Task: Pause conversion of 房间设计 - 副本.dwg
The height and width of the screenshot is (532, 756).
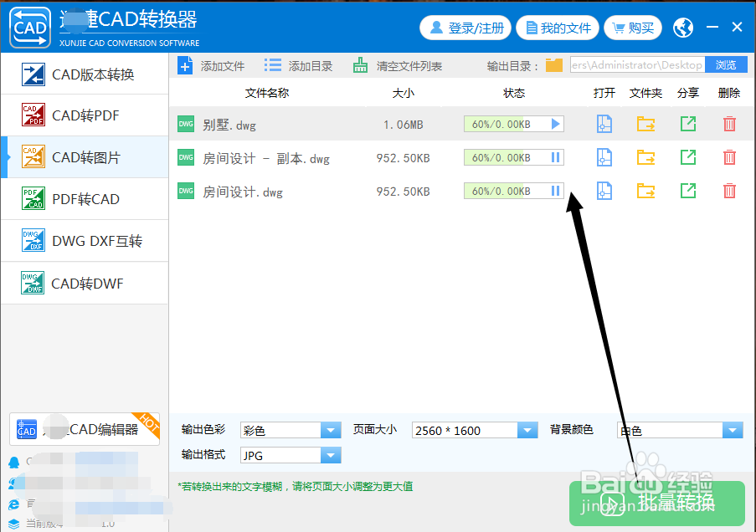Action: [x=554, y=156]
